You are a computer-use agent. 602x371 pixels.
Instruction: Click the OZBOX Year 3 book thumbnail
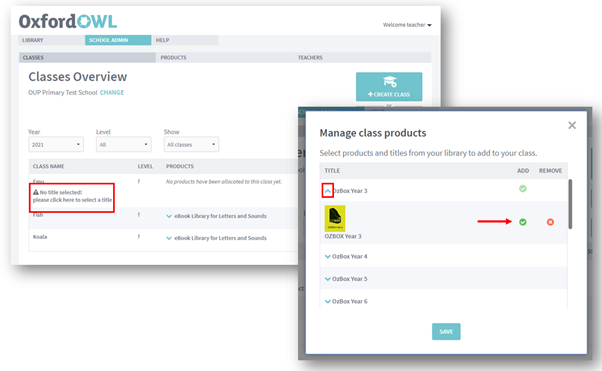pyautogui.click(x=335, y=219)
